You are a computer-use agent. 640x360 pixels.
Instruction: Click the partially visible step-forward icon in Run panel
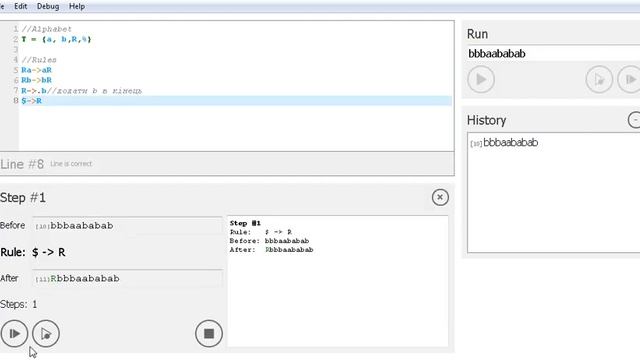click(x=629, y=79)
